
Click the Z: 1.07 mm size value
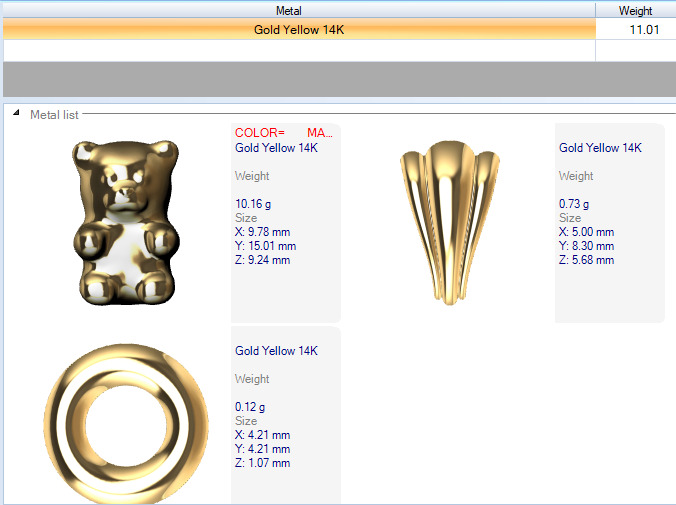[263, 463]
